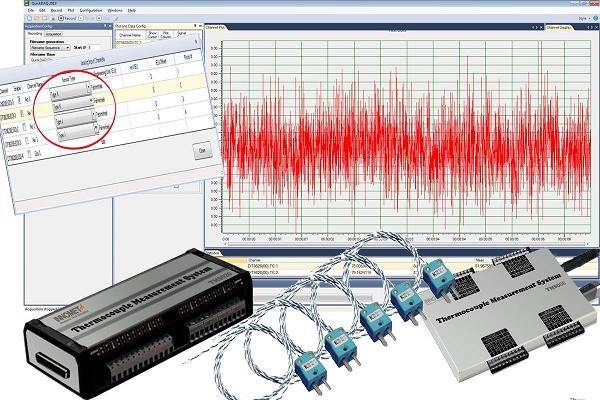Toggle Enable checkbox in Point 3 row
Image resolution: width=600 pixels, height=400 pixels.
pos(24,127)
